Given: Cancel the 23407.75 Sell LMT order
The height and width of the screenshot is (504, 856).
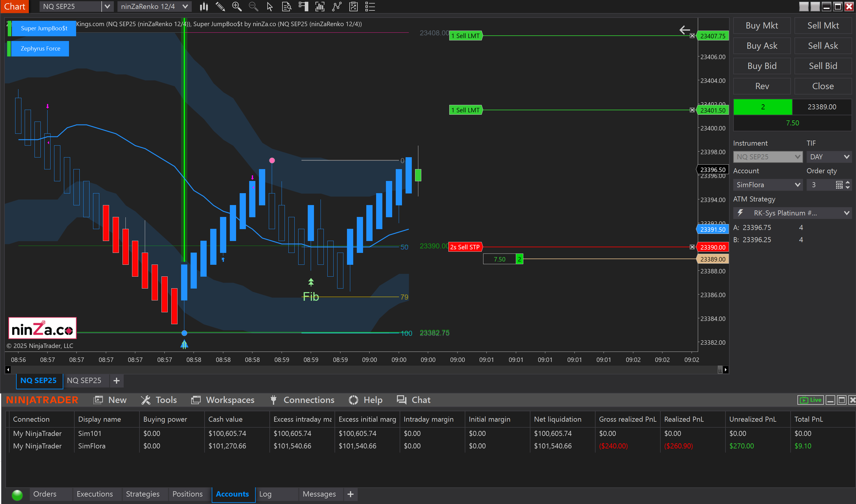Looking at the screenshot, I should click(x=692, y=36).
